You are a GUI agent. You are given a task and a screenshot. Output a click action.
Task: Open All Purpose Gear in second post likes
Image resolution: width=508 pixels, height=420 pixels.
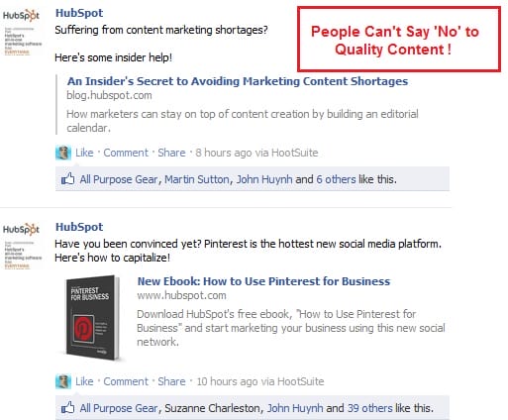(119, 408)
